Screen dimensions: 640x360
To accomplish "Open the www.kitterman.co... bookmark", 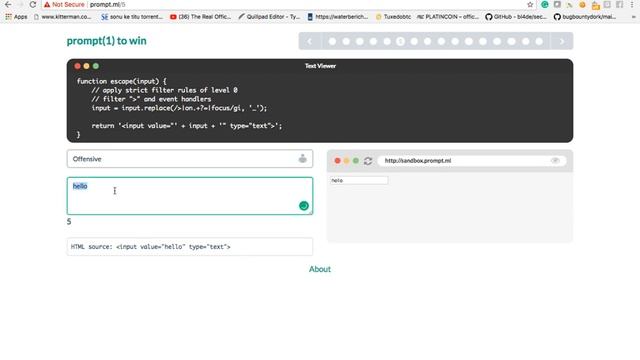I will [62, 17].
